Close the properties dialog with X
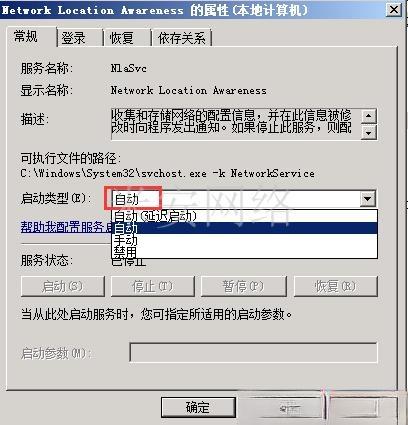 coord(393,10)
